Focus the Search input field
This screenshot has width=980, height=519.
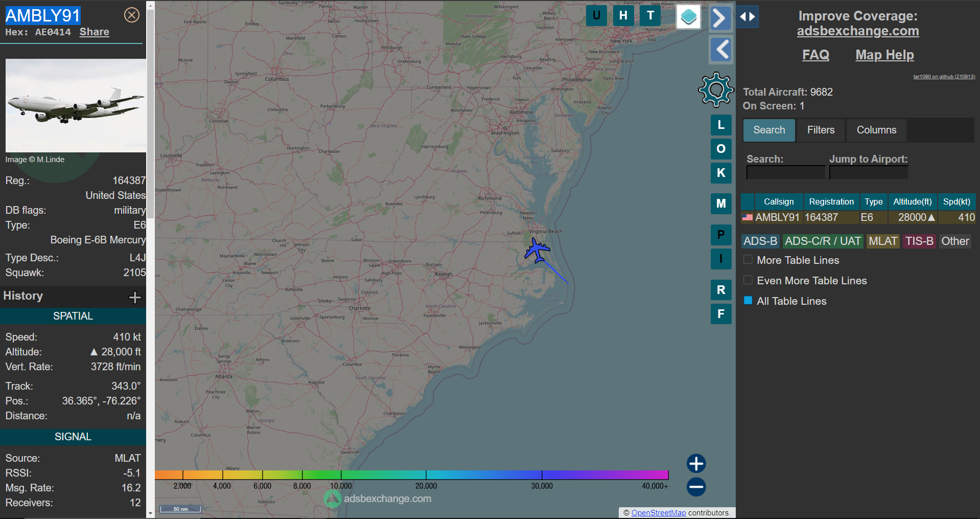[786, 173]
